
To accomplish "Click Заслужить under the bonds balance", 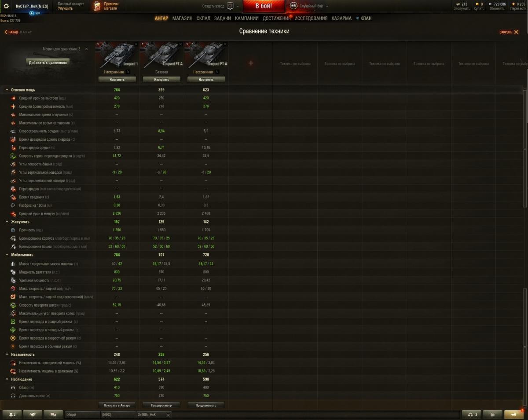I will click(462, 9).
